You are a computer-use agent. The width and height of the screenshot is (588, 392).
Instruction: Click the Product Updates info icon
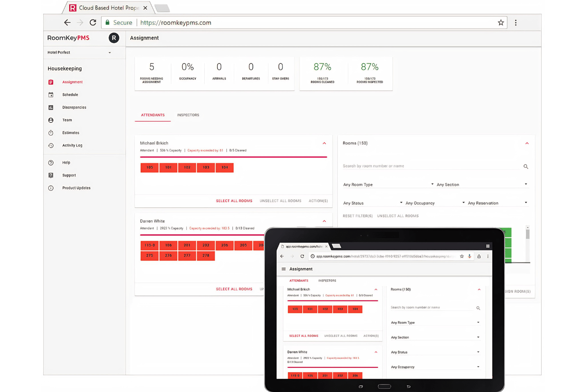[51, 188]
